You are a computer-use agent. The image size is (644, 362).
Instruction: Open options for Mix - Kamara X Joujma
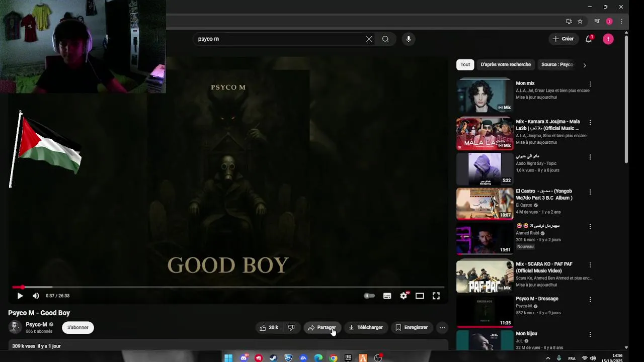pos(590,122)
